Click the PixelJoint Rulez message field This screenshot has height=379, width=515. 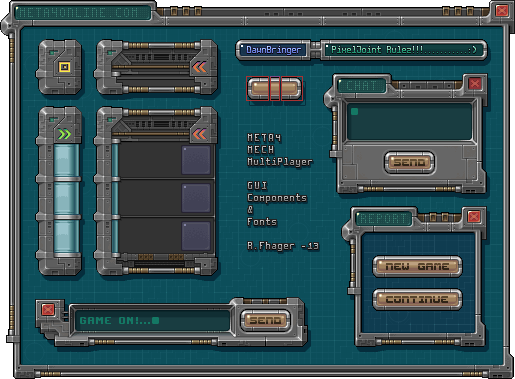click(x=404, y=50)
